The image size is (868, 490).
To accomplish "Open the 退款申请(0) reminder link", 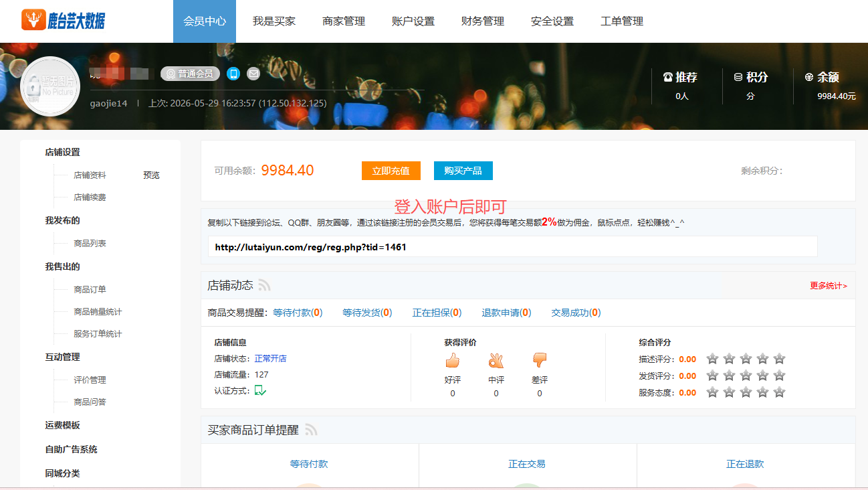I will point(506,313).
